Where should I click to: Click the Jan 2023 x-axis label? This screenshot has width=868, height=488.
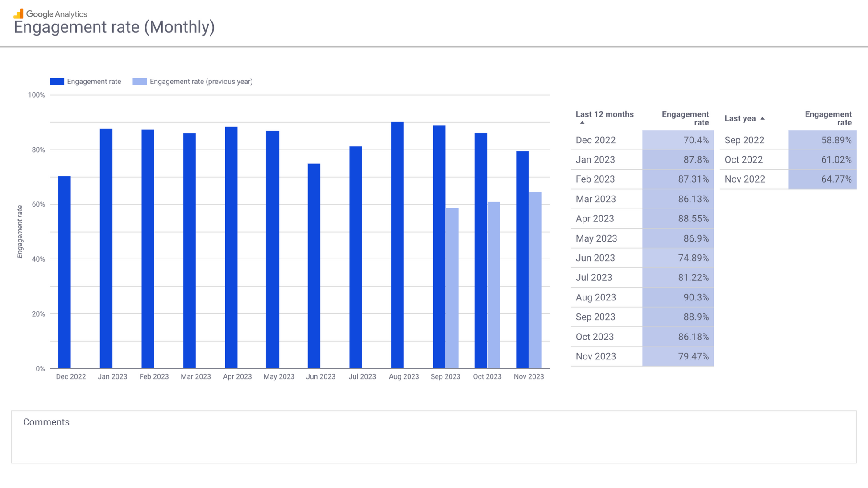[112, 377]
